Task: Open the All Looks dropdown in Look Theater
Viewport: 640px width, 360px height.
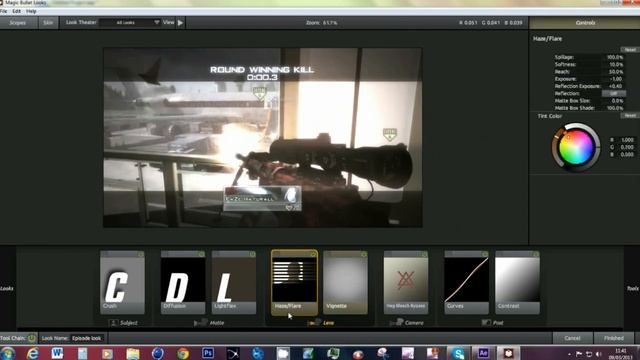Action: (x=131, y=22)
